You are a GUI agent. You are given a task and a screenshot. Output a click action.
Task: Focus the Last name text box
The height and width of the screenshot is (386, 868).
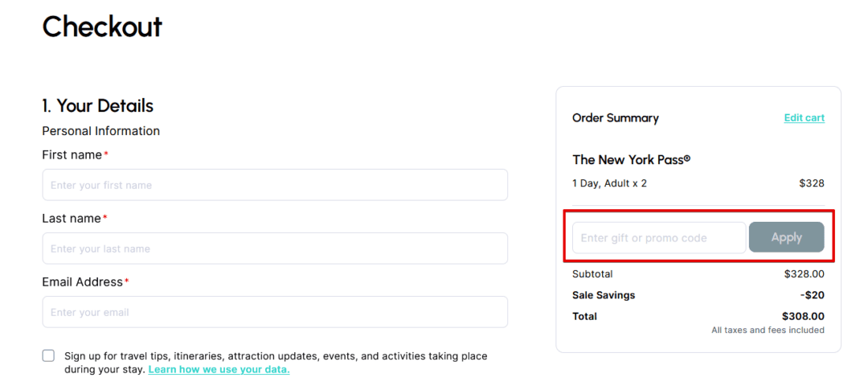(x=275, y=249)
